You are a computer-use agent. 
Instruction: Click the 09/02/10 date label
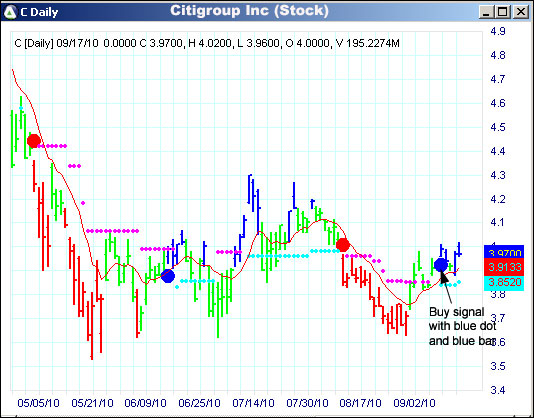pyautogui.click(x=414, y=403)
